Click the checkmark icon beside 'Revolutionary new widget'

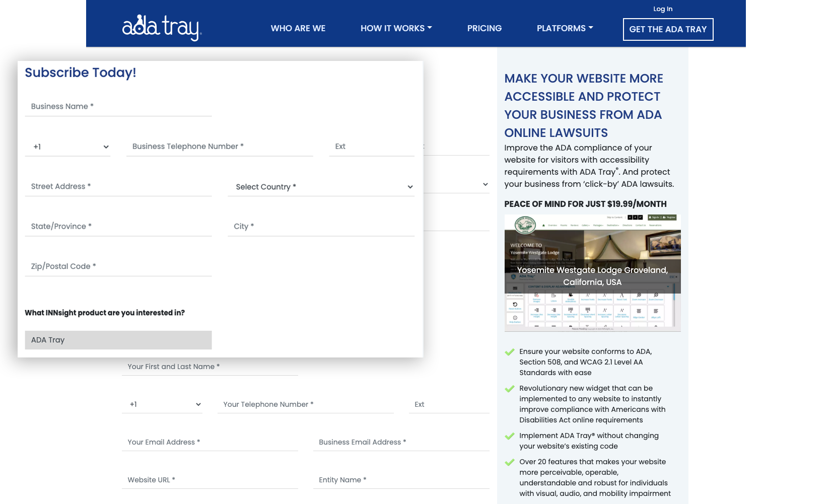point(510,389)
